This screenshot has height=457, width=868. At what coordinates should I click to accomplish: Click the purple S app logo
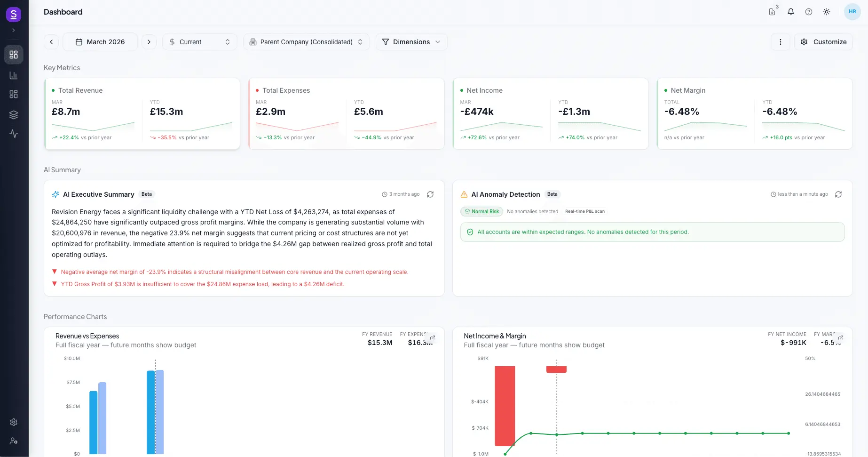tap(14, 15)
